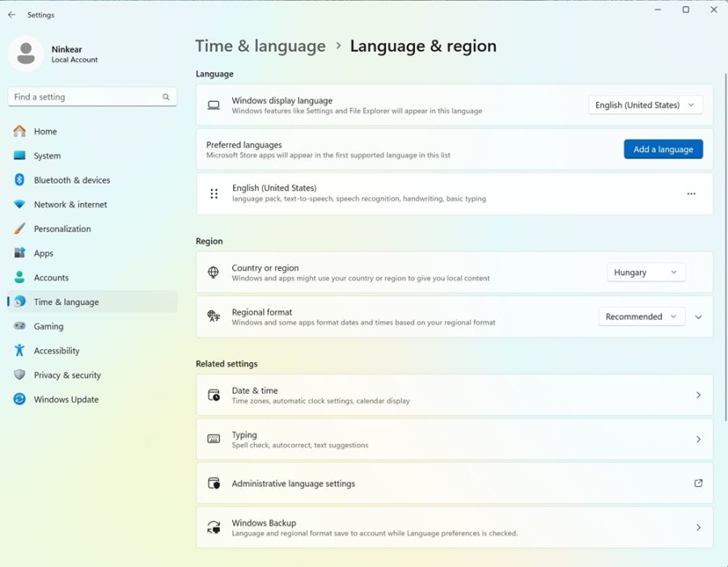
Task: Open the Date & time related setting
Action: [x=454, y=396]
